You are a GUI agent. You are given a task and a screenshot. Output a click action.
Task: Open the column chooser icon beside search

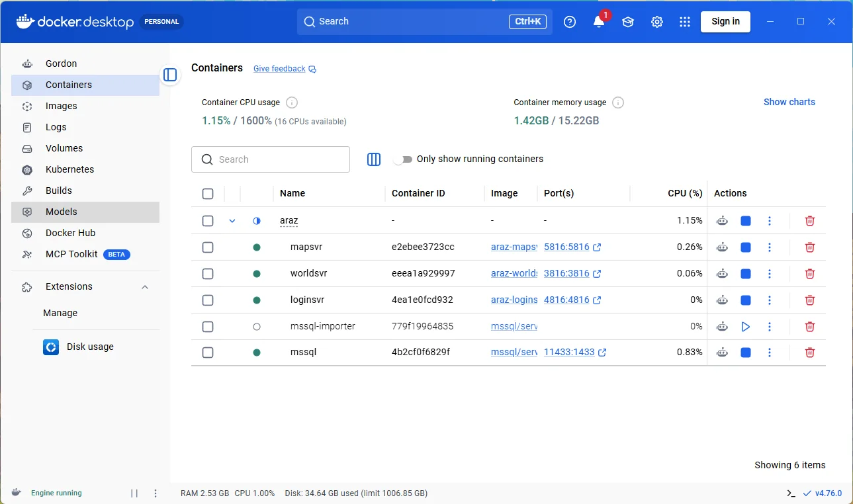(374, 159)
